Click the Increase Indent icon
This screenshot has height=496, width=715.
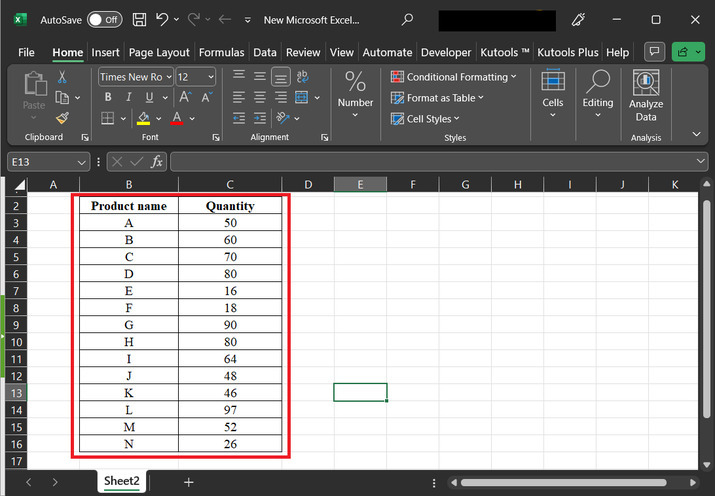coord(260,118)
